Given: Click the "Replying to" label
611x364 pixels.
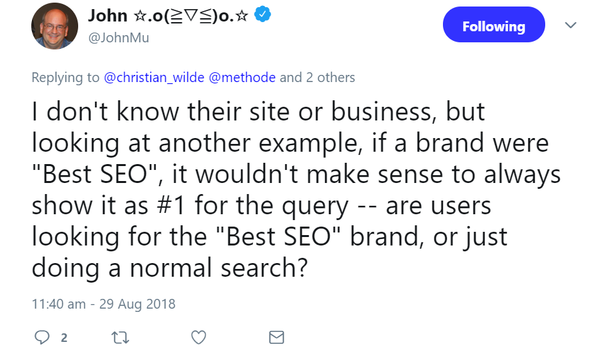Looking at the screenshot, I should click(65, 77).
